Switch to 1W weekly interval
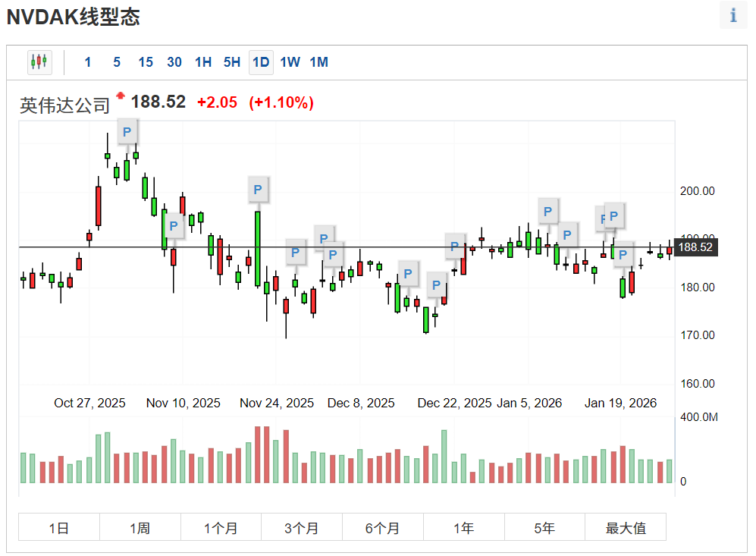 coord(290,62)
